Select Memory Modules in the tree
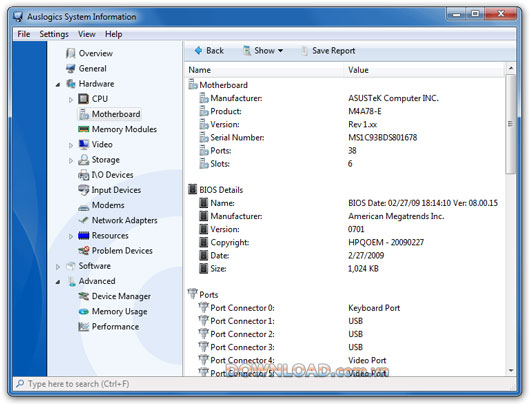This screenshot has height=405, width=530. [x=124, y=129]
